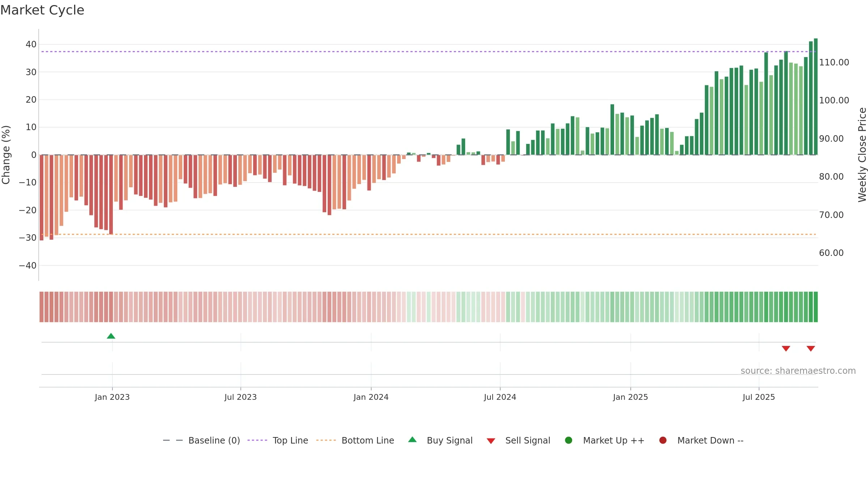The image size is (868, 488).
Task: Toggle the Top Line legend entry
Action: pyautogui.click(x=278, y=441)
